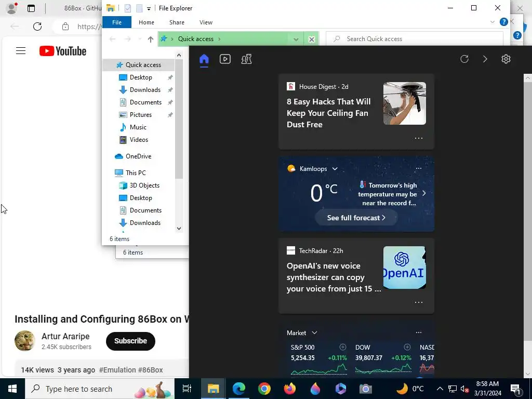Click the Search Quick access field
Screen dimensions: 532x399
(x=414, y=39)
